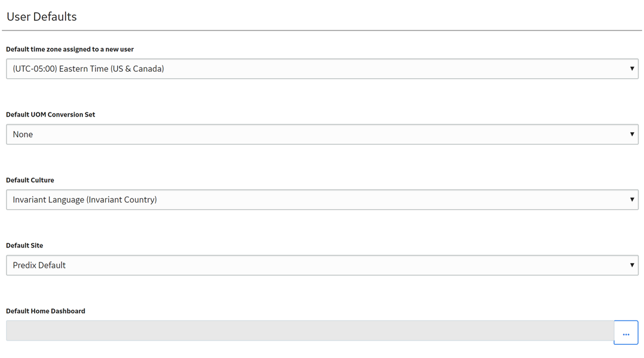
Task: Click the Default Site label
Action: click(x=24, y=246)
